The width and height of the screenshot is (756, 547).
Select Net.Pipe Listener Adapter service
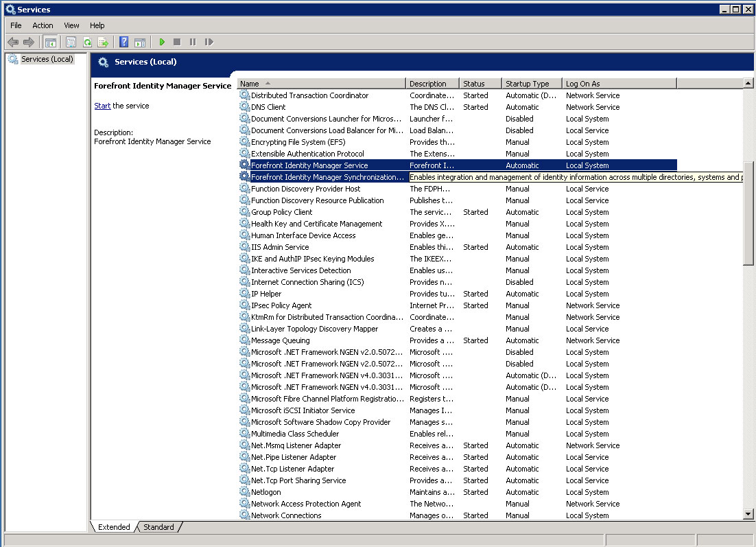[458, 457]
